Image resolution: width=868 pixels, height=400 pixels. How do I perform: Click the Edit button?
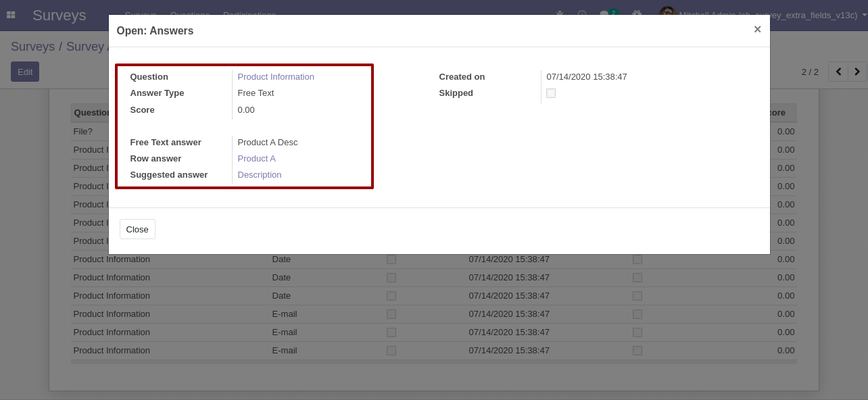click(25, 72)
